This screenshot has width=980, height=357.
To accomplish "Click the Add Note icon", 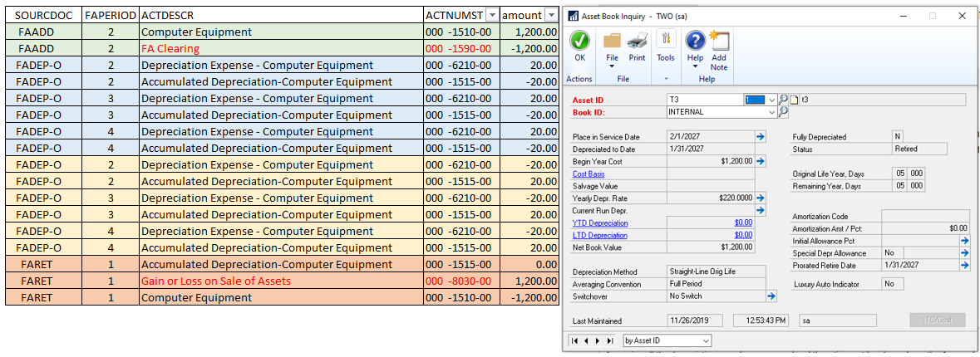I will (719, 41).
